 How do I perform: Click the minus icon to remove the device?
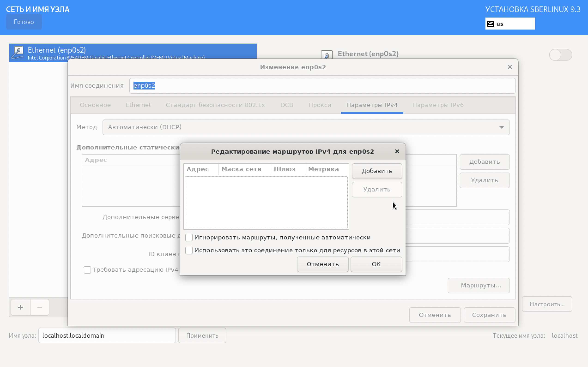pos(39,307)
